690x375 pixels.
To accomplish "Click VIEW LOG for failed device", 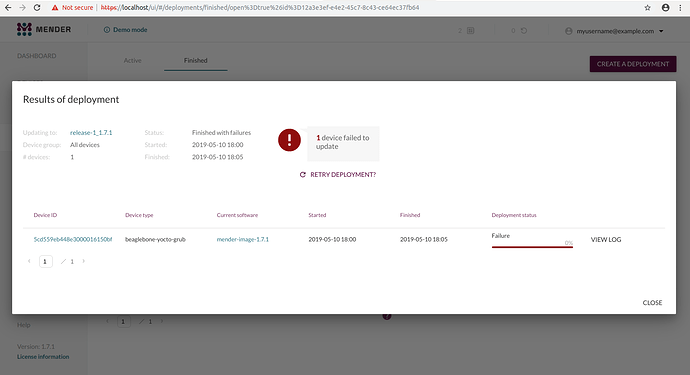I will (x=606, y=239).
